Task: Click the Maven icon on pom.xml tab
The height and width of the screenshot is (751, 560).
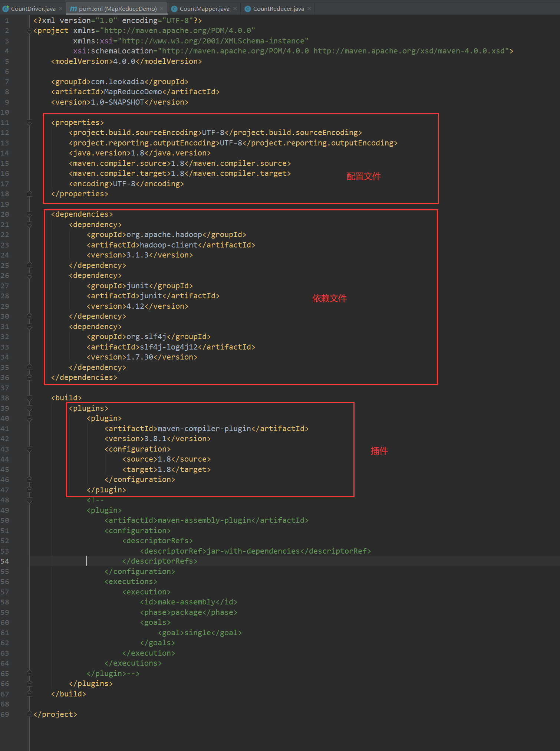Action: tap(73, 9)
